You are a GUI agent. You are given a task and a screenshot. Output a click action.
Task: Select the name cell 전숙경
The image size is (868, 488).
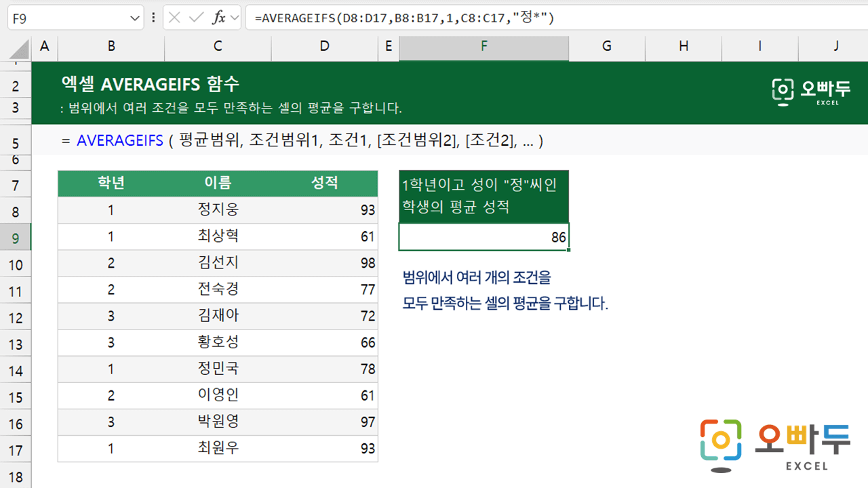click(x=218, y=289)
